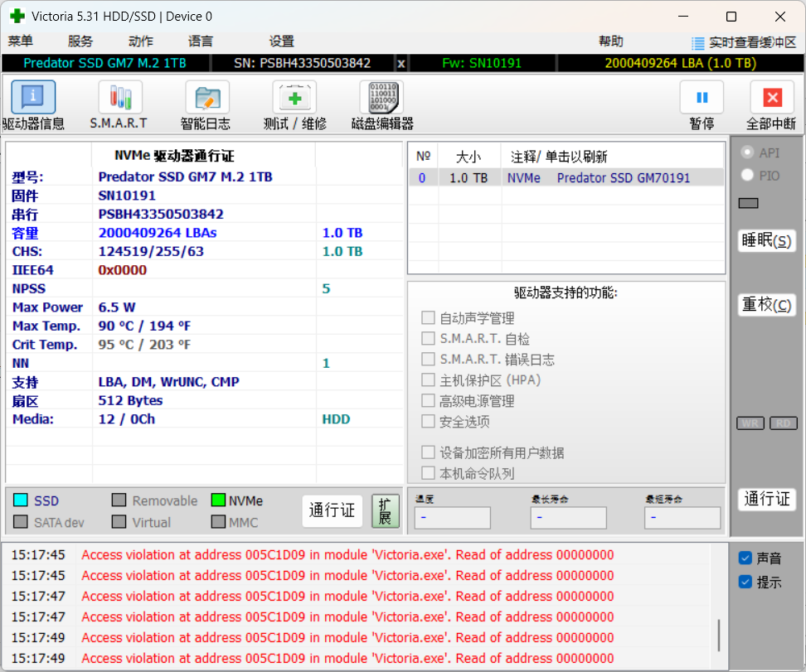
Task: Open 实时查看缓冲区 buffer viewer
Action: point(750,41)
